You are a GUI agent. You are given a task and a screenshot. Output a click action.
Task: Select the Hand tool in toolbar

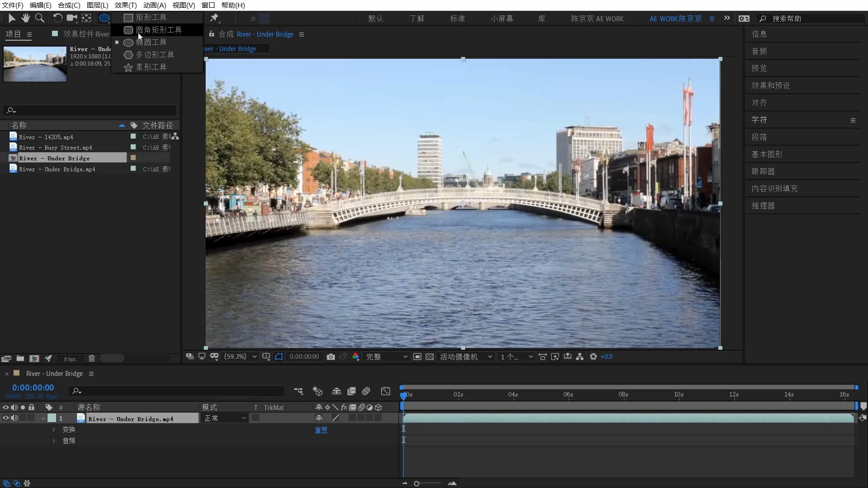[x=25, y=18]
